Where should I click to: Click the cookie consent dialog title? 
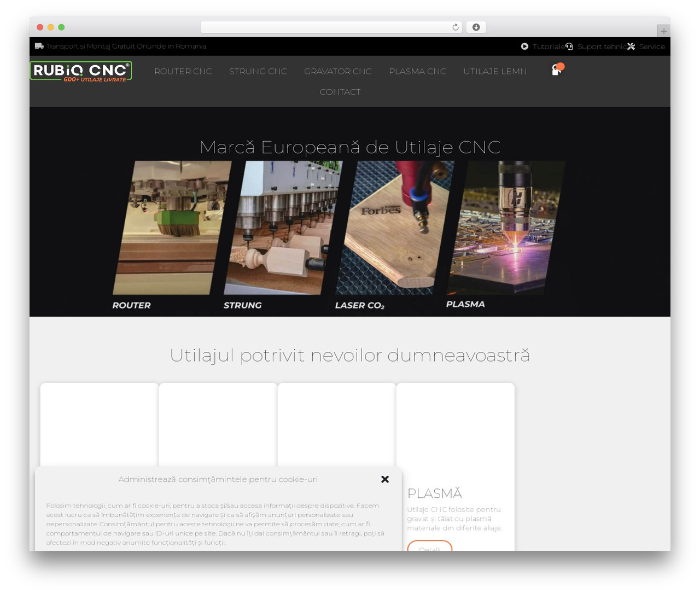pos(218,479)
